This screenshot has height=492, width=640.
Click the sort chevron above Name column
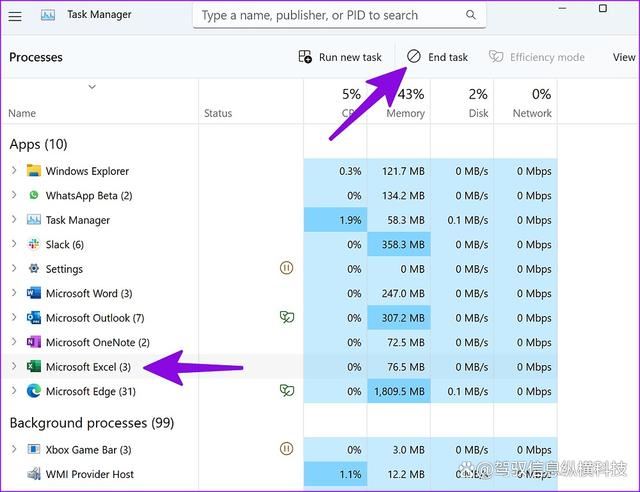[92, 87]
